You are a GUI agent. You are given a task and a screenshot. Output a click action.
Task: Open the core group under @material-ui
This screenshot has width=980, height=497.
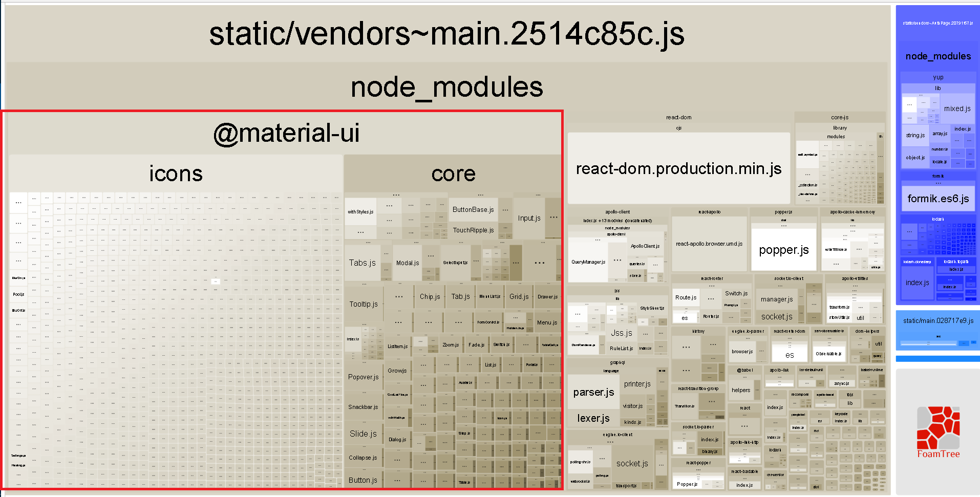click(453, 174)
